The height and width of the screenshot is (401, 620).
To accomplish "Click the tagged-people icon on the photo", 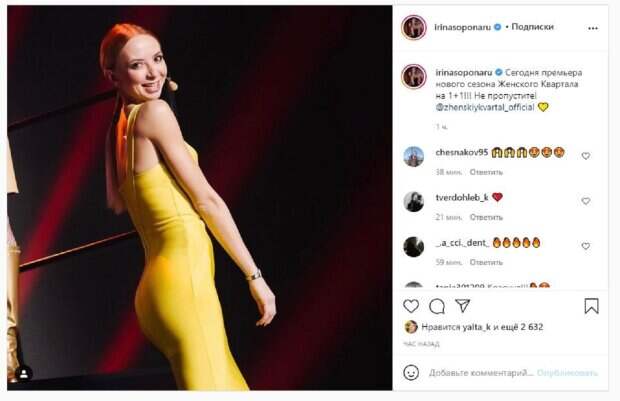I will pyautogui.click(x=24, y=373).
